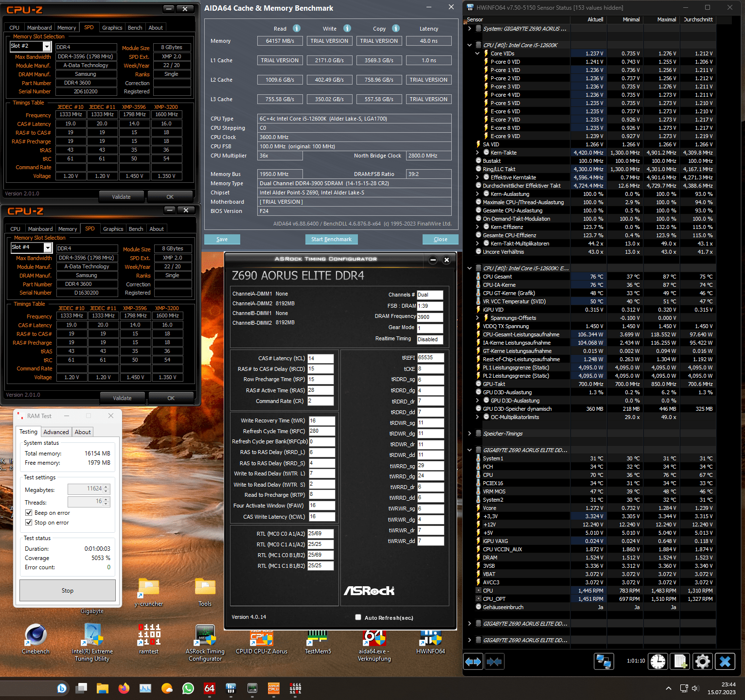745x700 pixels.
Task: Click CAS# Latency (tCL) field in ASRock configurator
Action: [x=320, y=358]
